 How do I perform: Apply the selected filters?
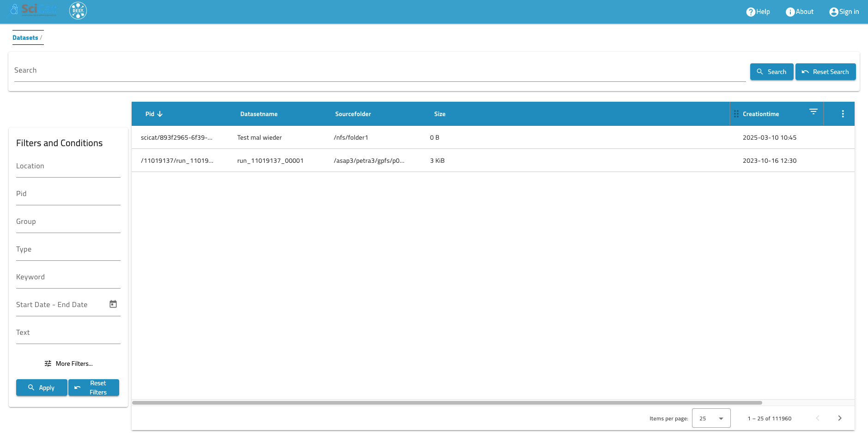42,388
